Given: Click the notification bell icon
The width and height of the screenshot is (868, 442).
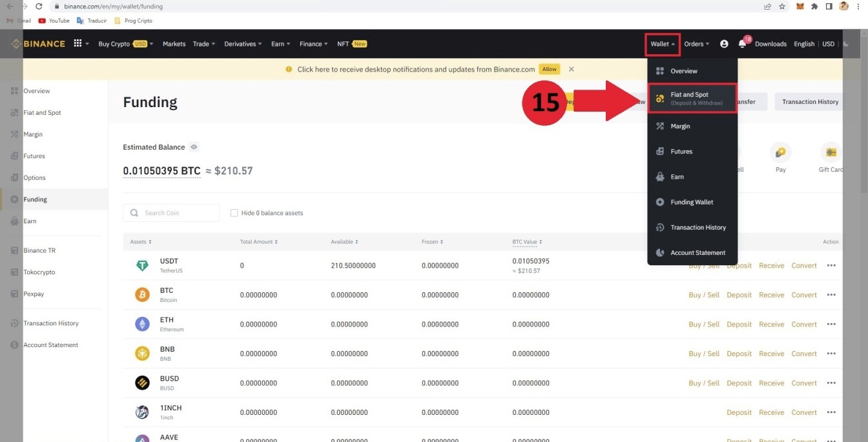Looking at the screenshot, I should 742,44.
